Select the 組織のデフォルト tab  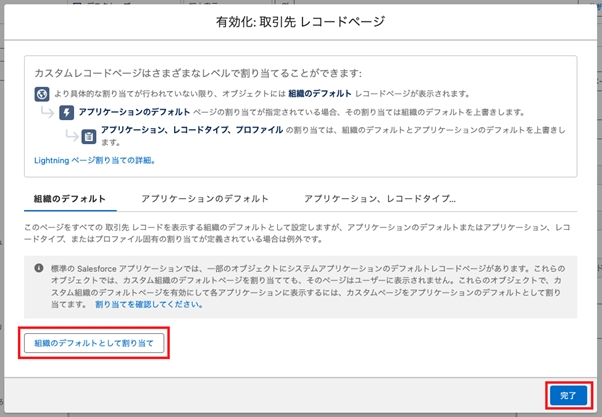tap(70, 199)
